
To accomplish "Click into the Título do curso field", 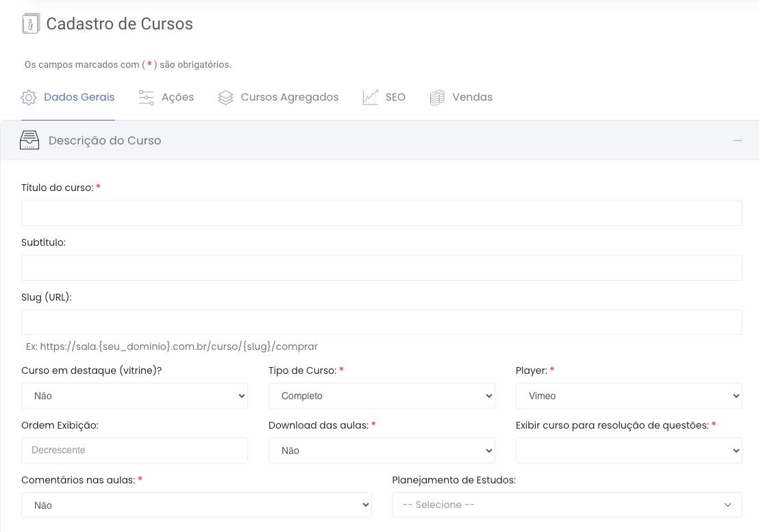I will click(382, 213).
